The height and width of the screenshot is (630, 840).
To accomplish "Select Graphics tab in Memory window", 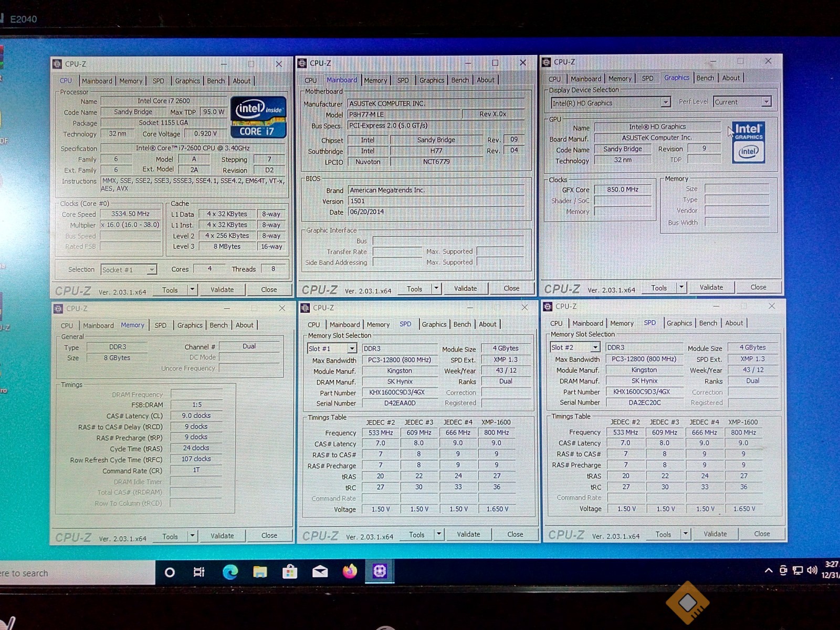I will [190, 325].
